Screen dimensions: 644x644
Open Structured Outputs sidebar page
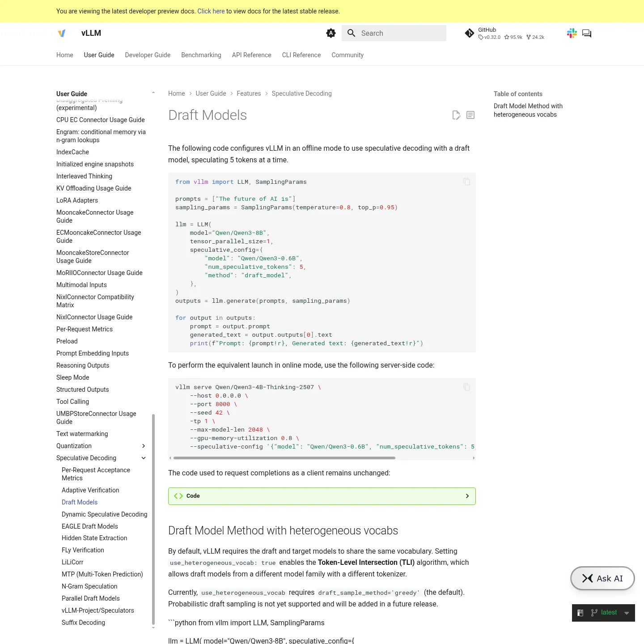83,390
